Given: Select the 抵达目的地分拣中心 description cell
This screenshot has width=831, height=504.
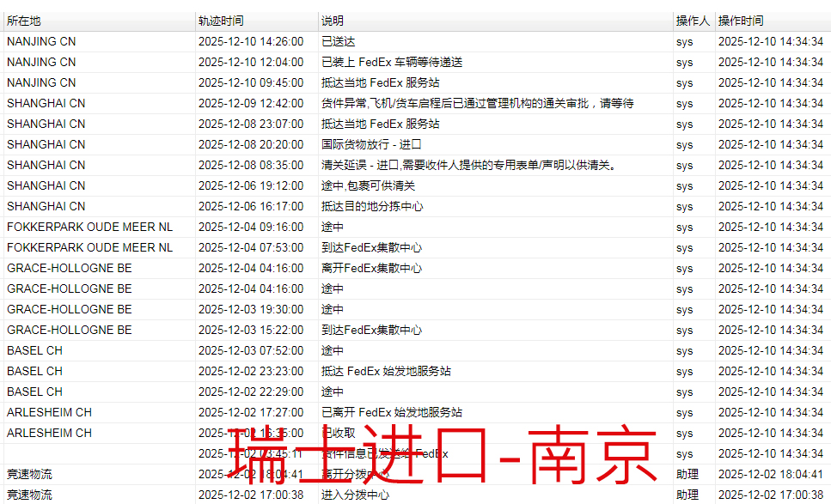Looking at the screenshot, I should 372,206.
